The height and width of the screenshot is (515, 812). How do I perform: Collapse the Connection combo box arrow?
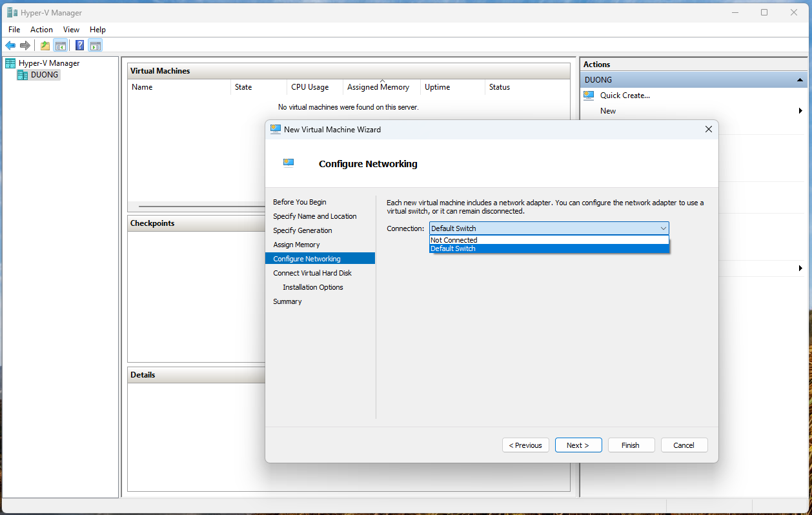(663, 228)
